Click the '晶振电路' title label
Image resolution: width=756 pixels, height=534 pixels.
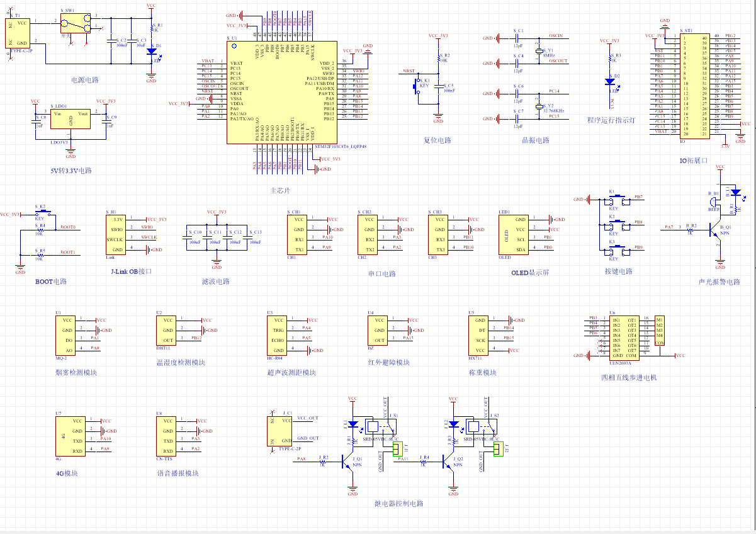point(536,140)
